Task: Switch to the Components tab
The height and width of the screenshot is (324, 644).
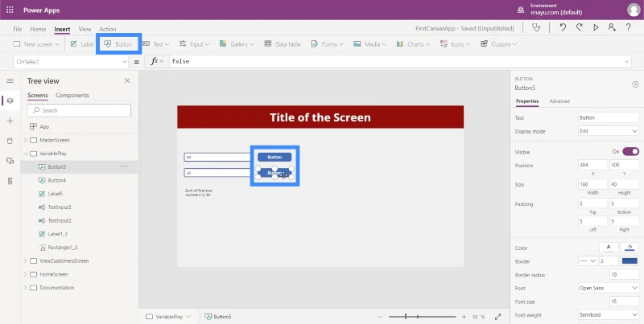Action: [72, 95]
